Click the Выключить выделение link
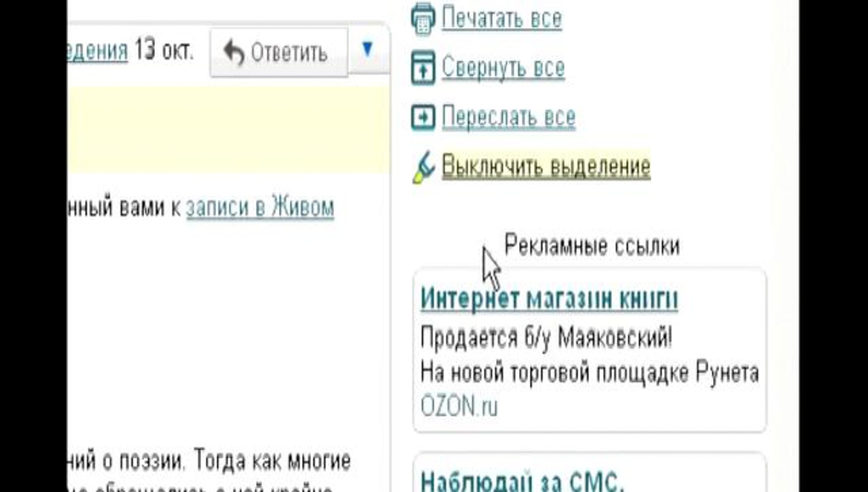 point(546,166)
